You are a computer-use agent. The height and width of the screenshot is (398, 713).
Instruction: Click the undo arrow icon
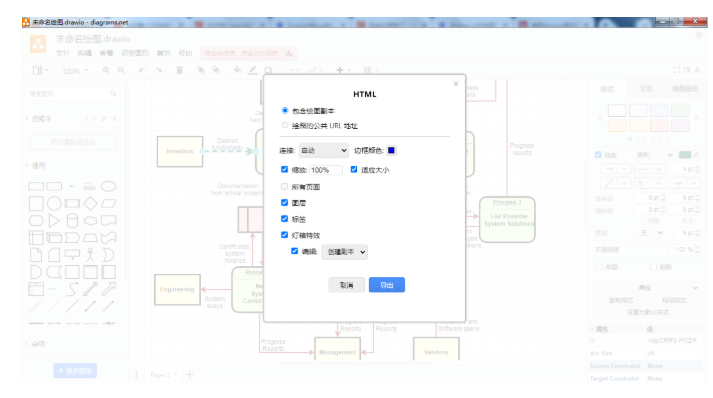click(x=142, y=70)
